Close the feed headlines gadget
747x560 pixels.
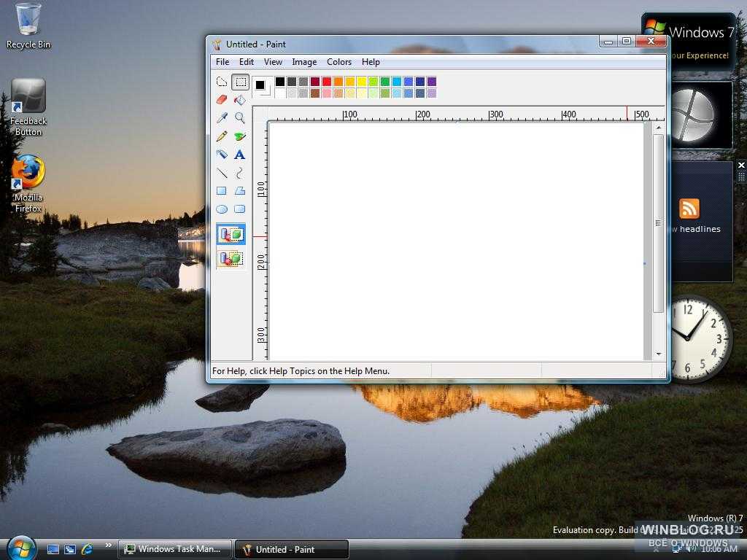741,166
